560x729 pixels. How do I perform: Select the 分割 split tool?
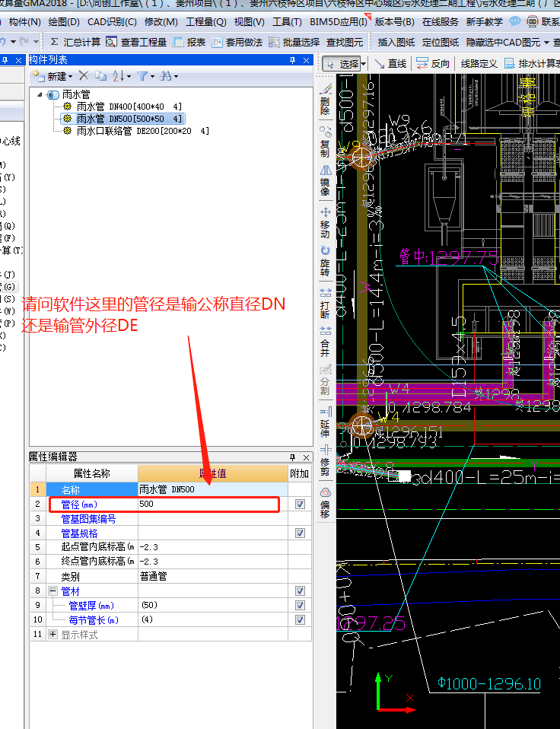(326, 380)
